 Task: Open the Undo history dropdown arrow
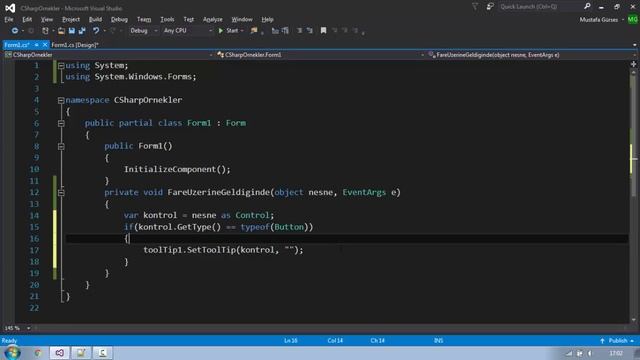[x=104, y=31]
